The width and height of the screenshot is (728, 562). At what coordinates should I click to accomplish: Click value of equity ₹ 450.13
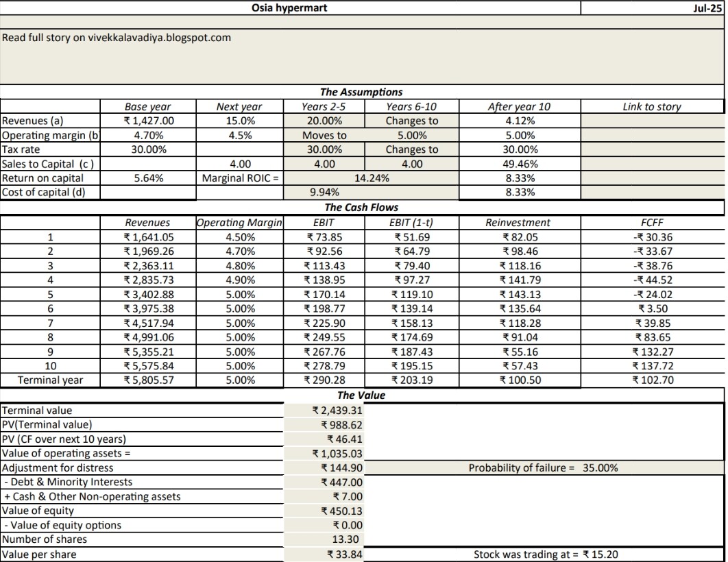pyautogui.click(x=341, y=511)
